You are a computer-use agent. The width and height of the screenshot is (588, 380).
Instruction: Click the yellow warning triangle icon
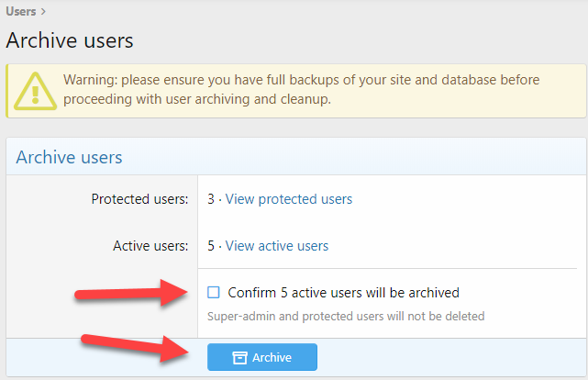point(35,91)
